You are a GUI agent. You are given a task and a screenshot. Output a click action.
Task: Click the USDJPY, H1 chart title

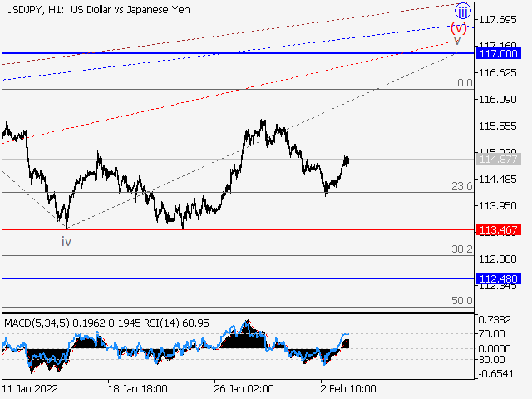point(98,9)
